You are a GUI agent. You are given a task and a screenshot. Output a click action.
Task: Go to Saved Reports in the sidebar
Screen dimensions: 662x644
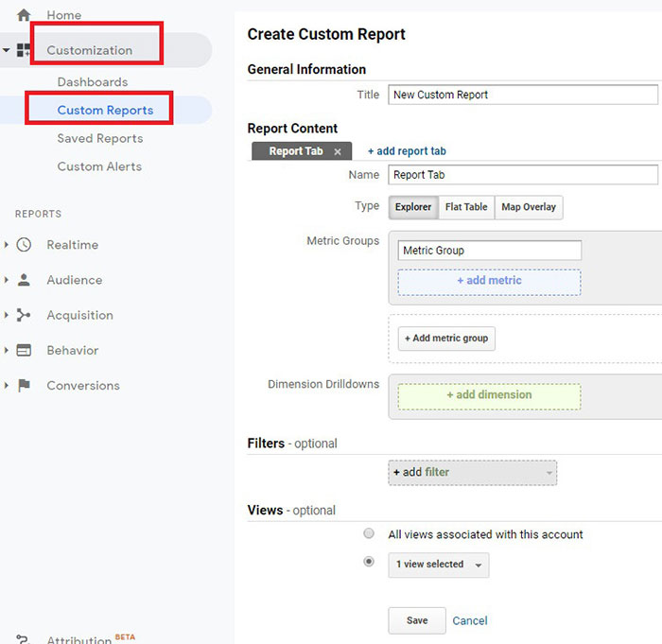coord(100,138)
